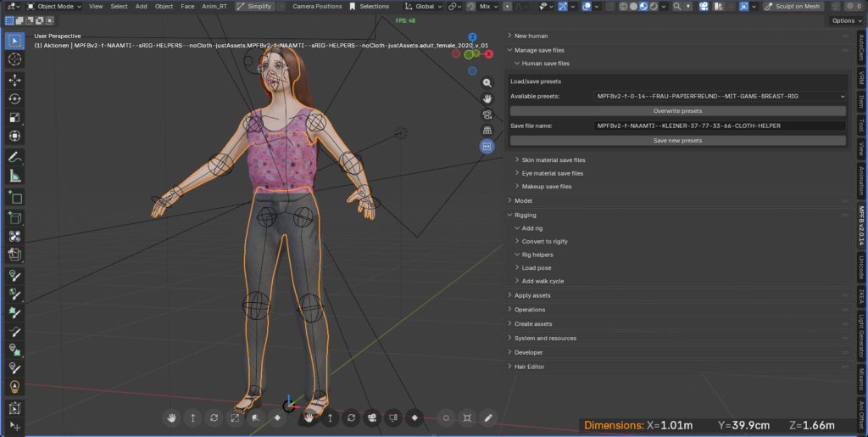This screenshot has width=868, height=437.
Task: Open the Object Mode dropdown
Action: pos(53,6)
